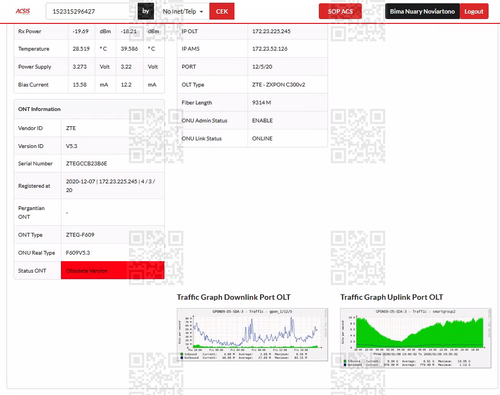Screen dimensions: 500x395
Task: Select OLT Type value ZTE - ZXPON C300v2
Action: coord(278,85)
